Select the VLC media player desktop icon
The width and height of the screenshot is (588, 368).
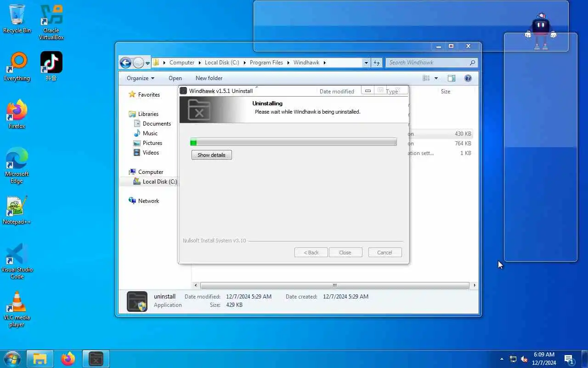tap(17, 309)
